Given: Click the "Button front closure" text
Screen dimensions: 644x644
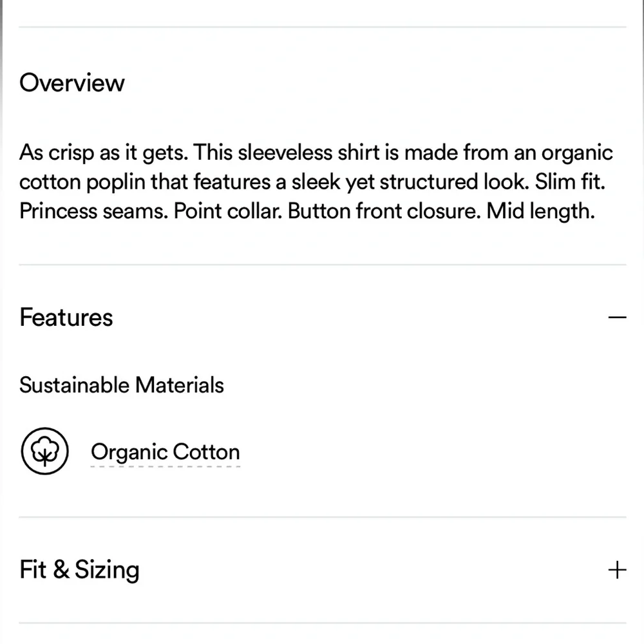Looking at the screenshot, I should pos(384,212).
